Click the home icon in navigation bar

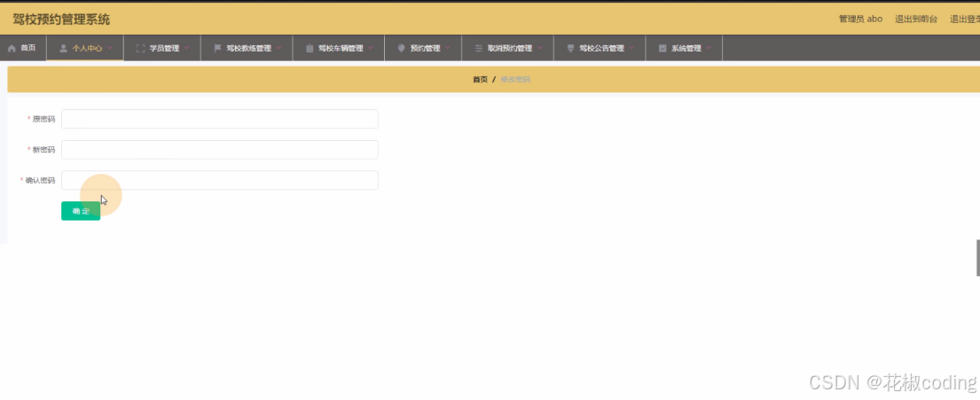click(12, 48)
